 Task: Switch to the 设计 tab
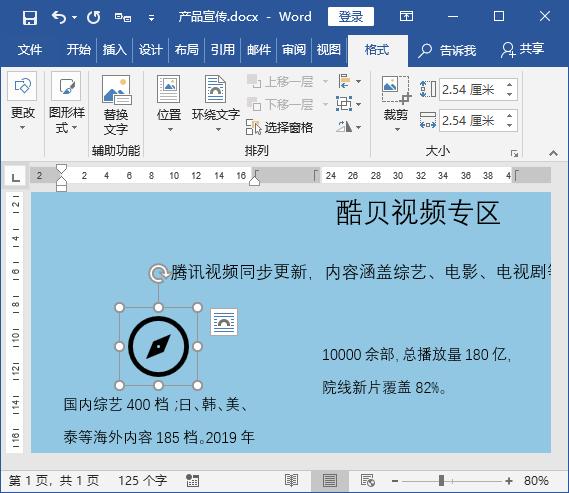point(150,49)
